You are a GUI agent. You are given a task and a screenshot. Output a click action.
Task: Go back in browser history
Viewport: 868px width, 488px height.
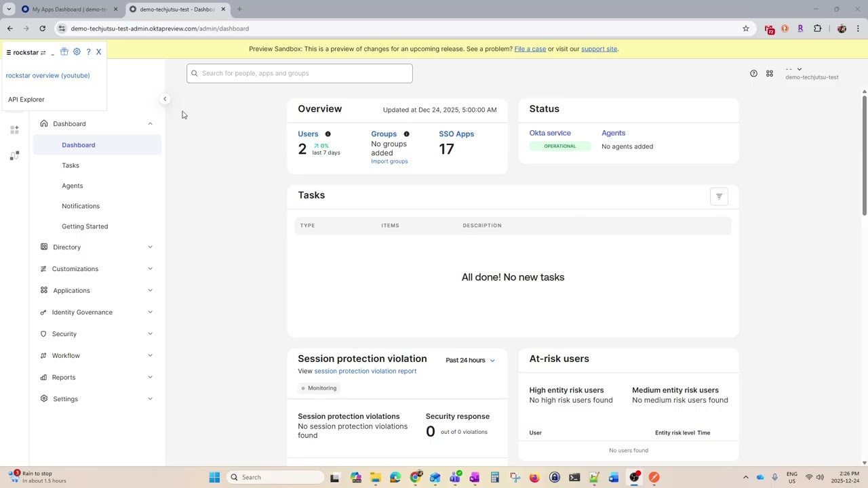tap(10, 28)
